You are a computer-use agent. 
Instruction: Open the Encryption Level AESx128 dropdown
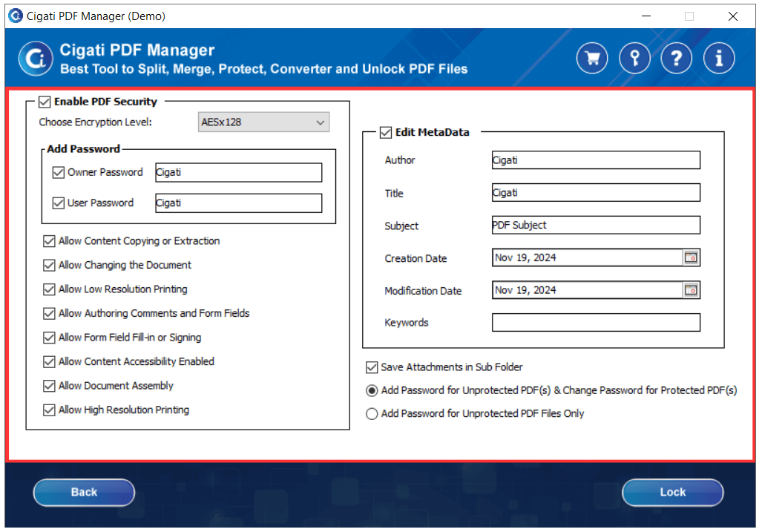[x=263, y=122]
